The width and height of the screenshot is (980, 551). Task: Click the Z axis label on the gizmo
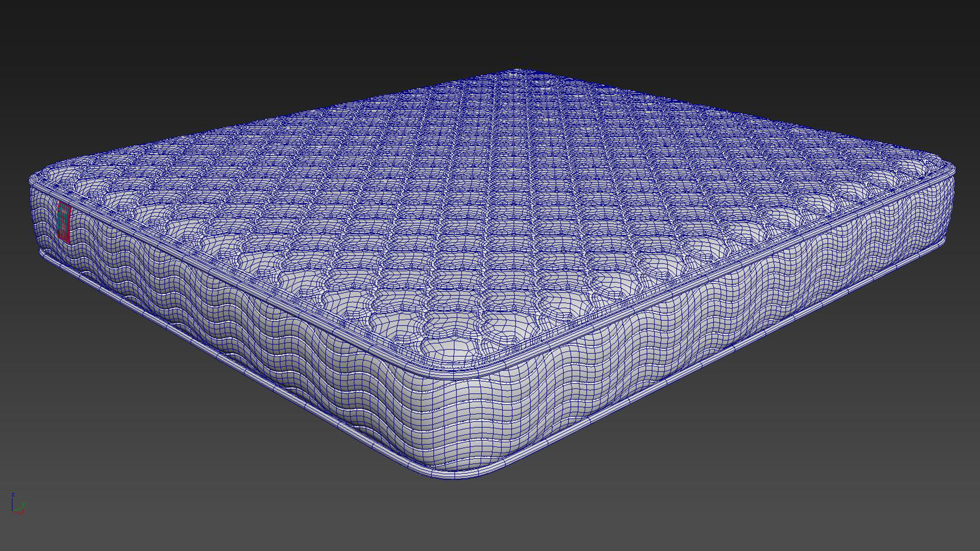pyautogui.click(x=13, y=494)
